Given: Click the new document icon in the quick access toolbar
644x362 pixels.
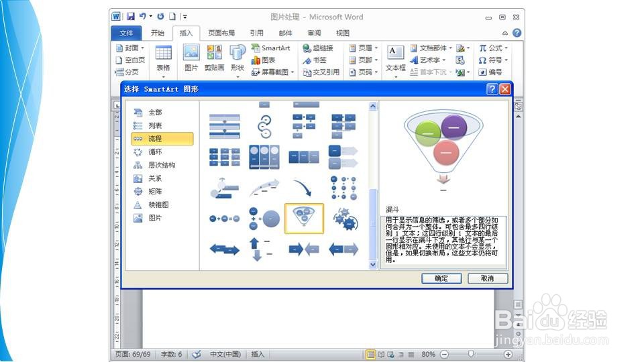Looking at the screenshot, I should point(172,16).
